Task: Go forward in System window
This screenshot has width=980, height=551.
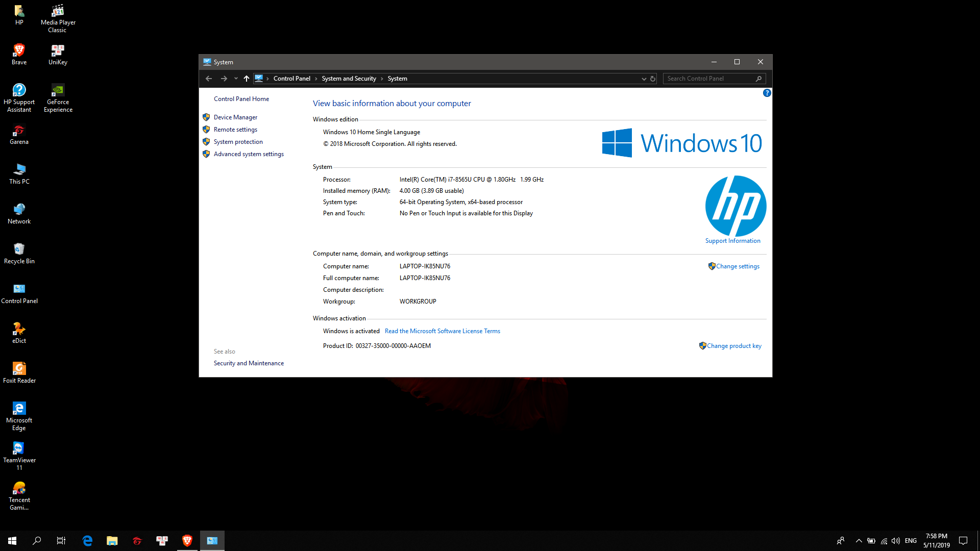Action: (224, 79)
